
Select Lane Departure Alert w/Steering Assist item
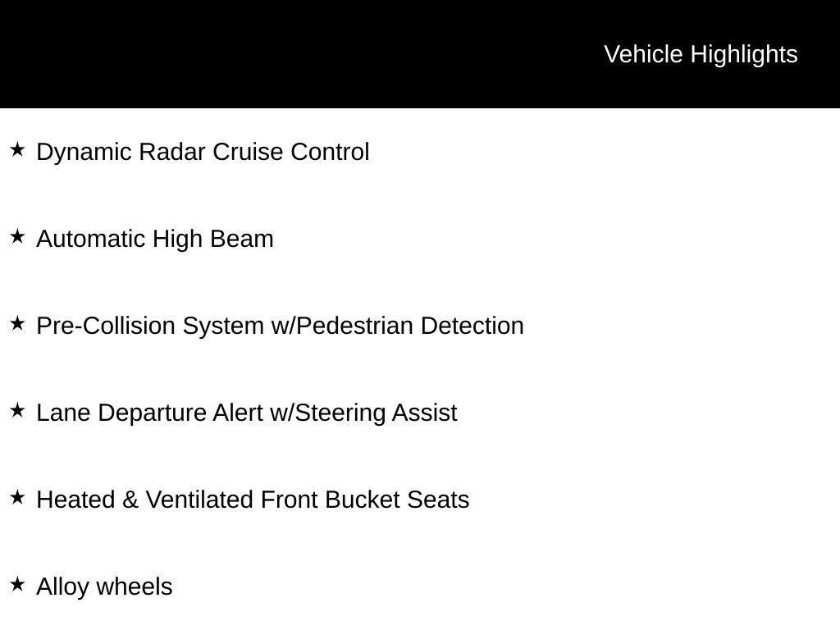247,413
